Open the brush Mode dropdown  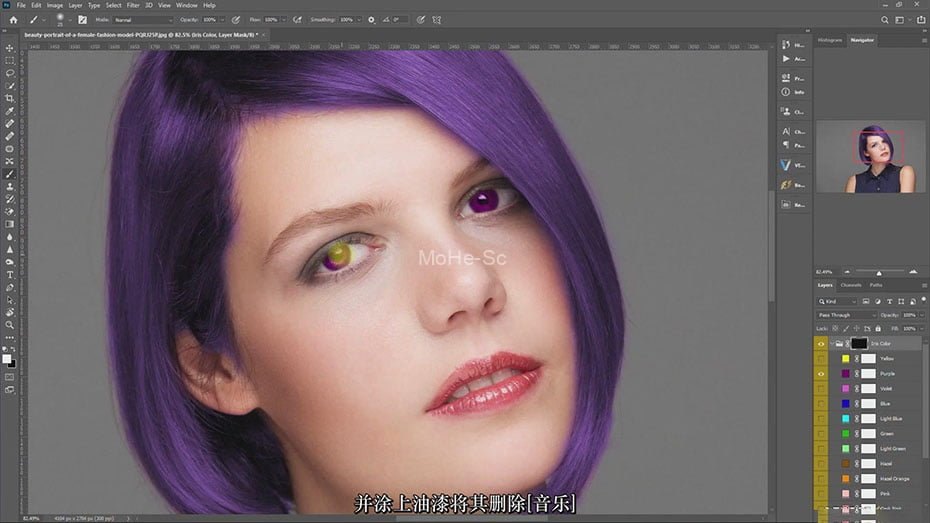(143, 19)
